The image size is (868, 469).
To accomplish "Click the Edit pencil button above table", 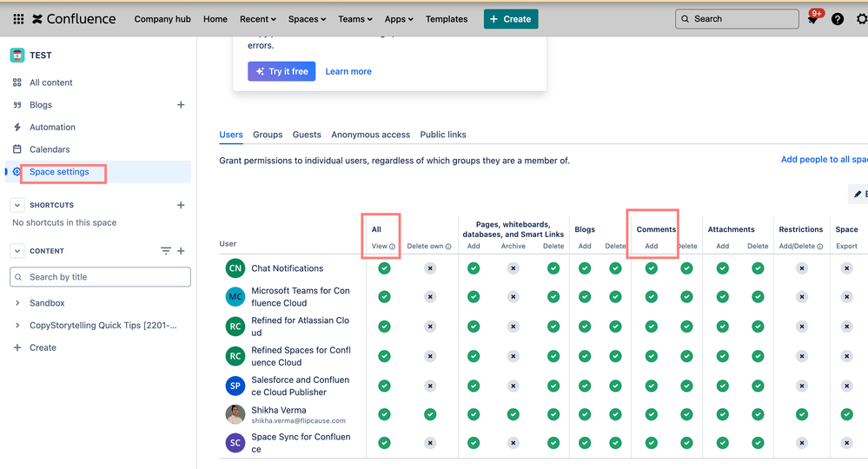I will coord(858,195).
